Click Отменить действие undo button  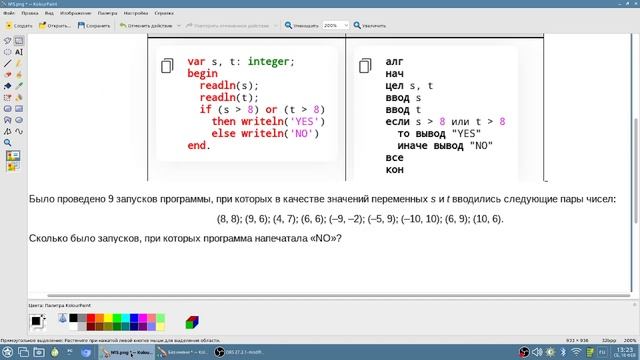click(x=146, y=26)
